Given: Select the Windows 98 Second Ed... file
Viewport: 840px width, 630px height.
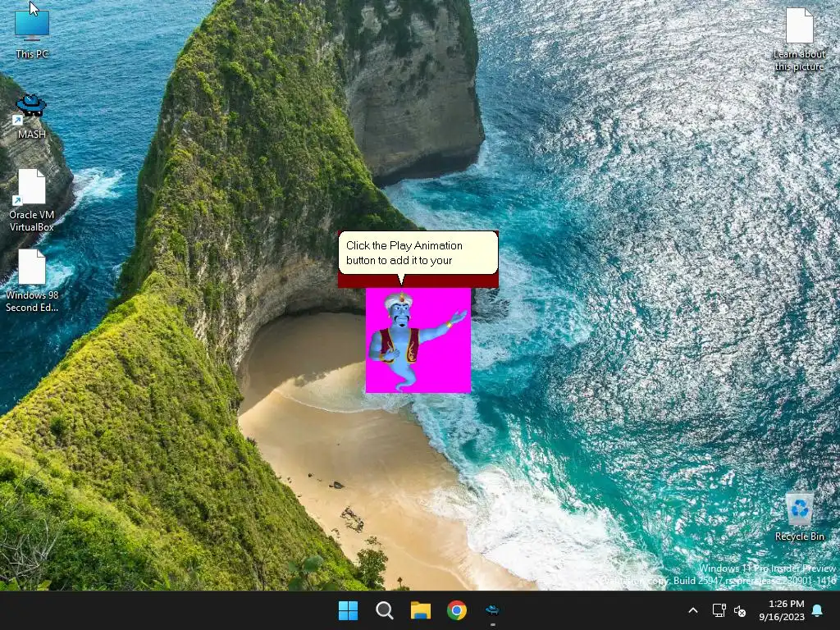Looking at the screenshot, I should (x=32, y=281).
